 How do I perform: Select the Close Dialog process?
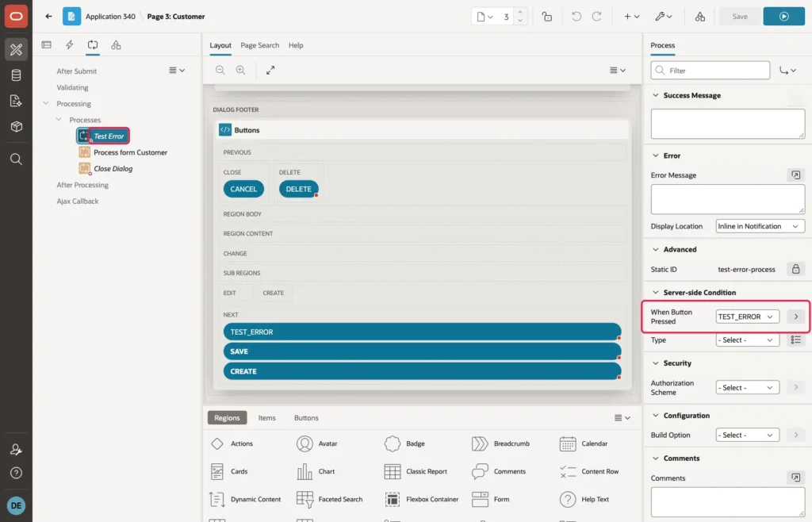point(113,169)
